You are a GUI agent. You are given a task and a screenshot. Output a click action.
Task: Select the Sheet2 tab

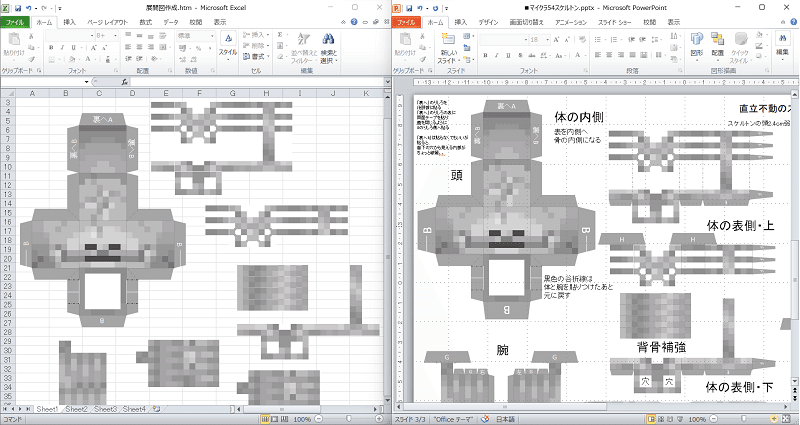pyautogui.click(x=76, y=409)
